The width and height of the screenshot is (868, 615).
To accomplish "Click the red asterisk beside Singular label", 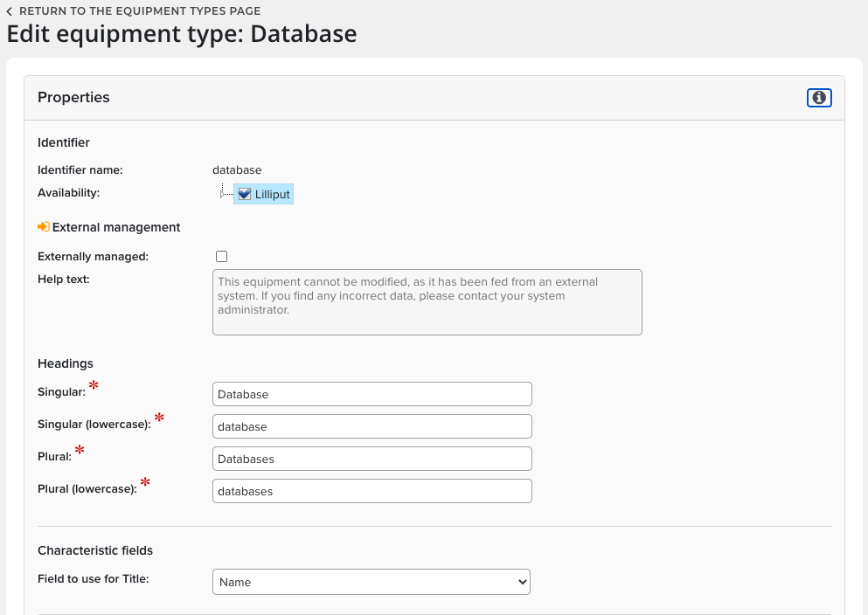I will point(94,385).
